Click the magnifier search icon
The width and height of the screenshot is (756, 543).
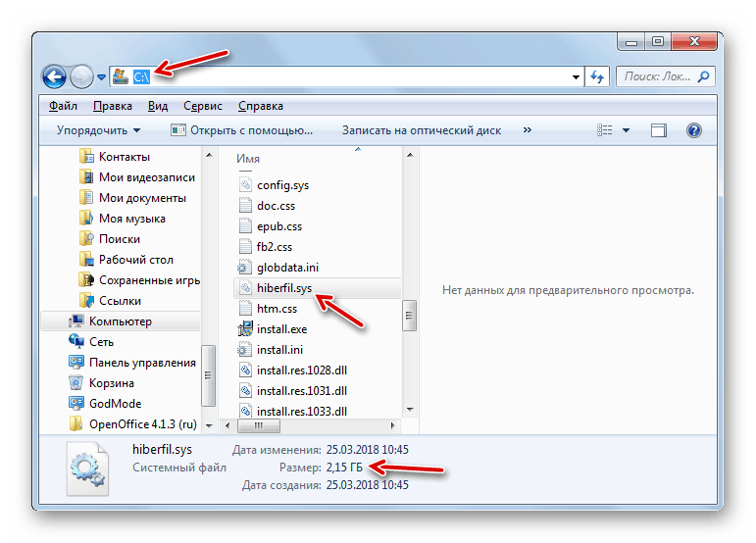(704, 76)
